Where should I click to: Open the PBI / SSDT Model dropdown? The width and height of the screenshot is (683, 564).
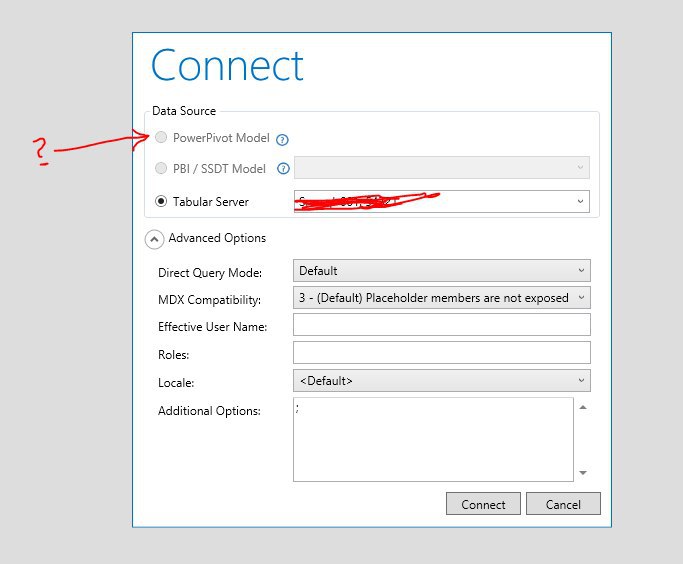tap(442, 168)
